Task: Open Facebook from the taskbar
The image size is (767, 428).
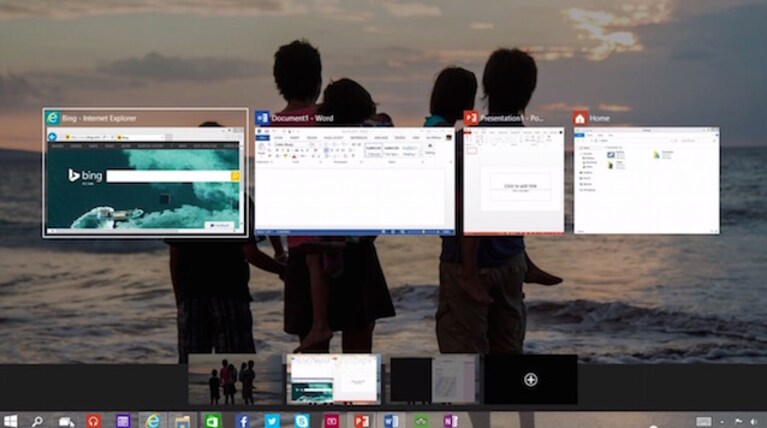Action: [x=243, y=421]
